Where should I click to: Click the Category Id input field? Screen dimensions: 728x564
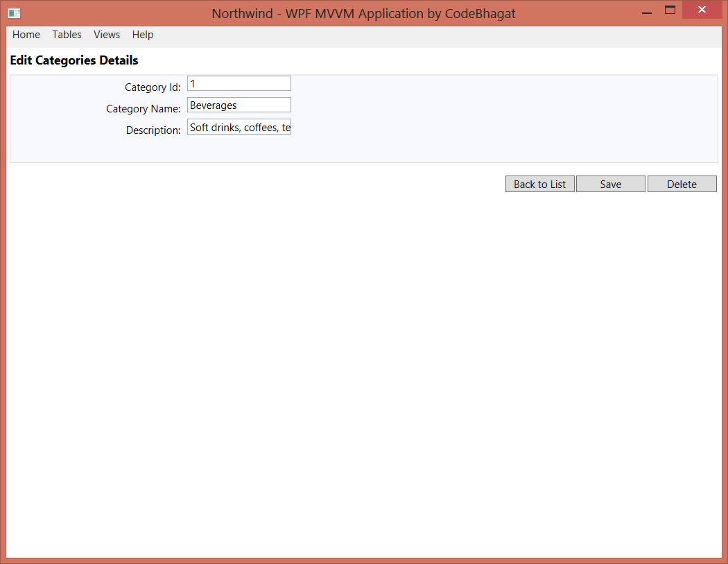(239, 83)
